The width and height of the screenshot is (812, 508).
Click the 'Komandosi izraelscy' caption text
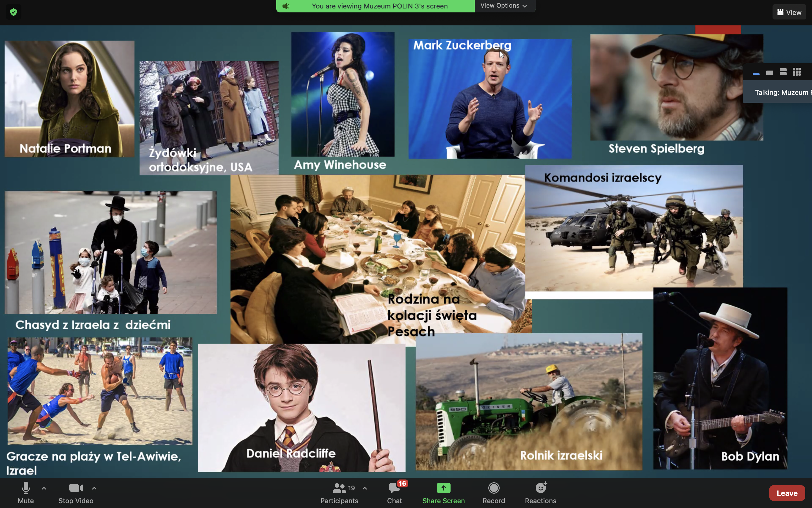click(603, 178)
